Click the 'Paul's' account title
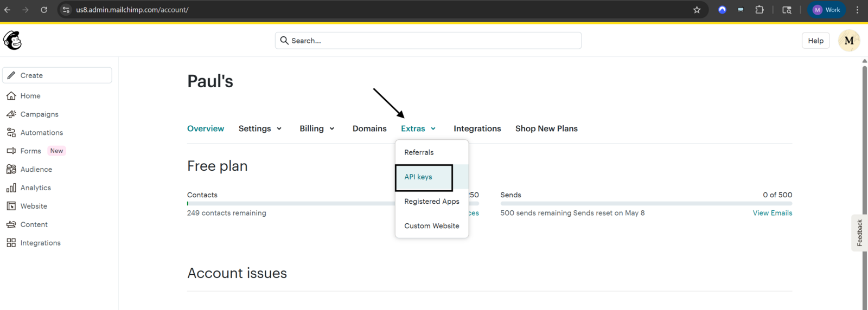 click(210, 81)
